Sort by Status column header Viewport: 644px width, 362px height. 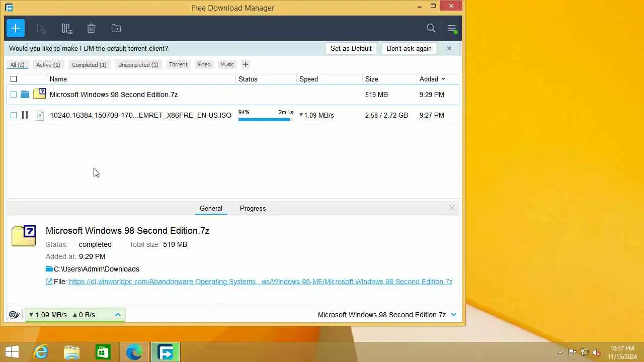click(x=248, y=79)
